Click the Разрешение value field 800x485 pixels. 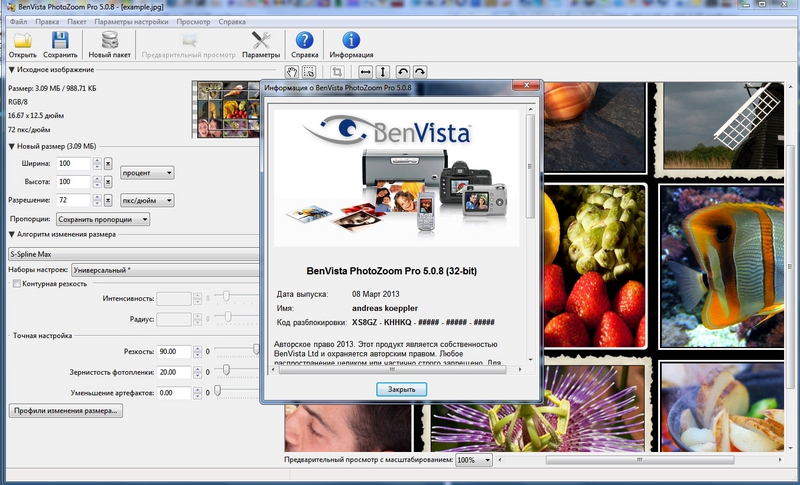pyautogui.click(x=73, y=200)
